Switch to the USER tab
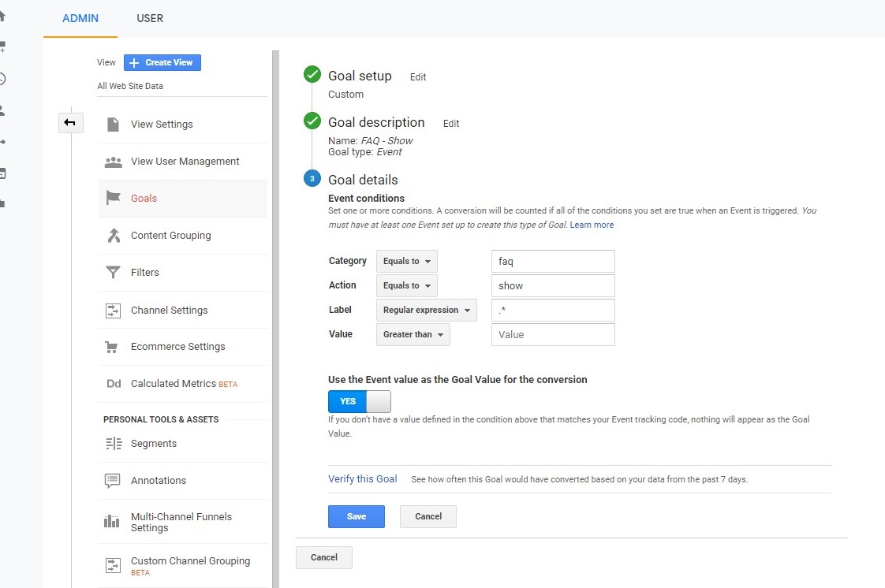This screenshot has height=588, width=885. (150, 17)
